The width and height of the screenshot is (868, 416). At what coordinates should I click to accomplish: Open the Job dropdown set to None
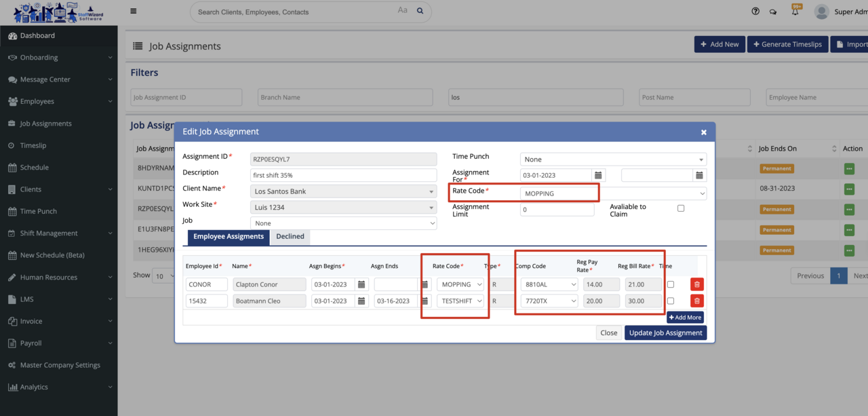pos(343,223)
